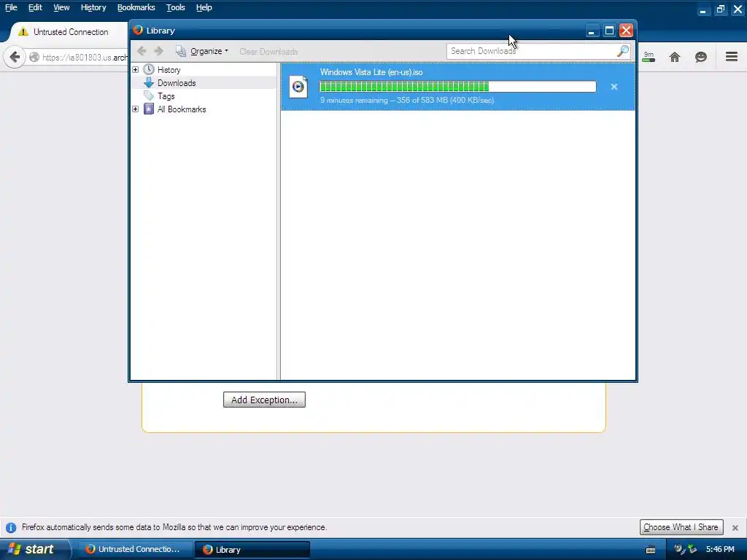Viewport: 747px width, 560px height.
Task: Select All Bookmarks in Library sidebar
Action: 182,109
